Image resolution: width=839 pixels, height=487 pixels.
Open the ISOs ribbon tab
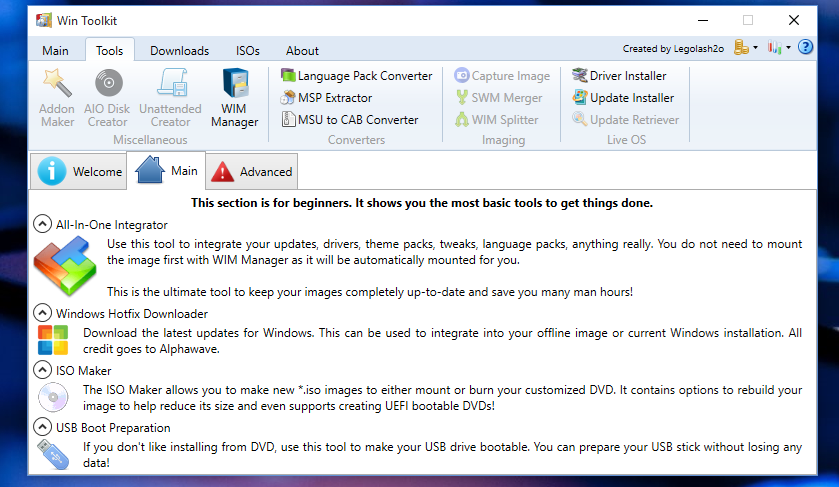pyautogui.click(x=248, y=51)
